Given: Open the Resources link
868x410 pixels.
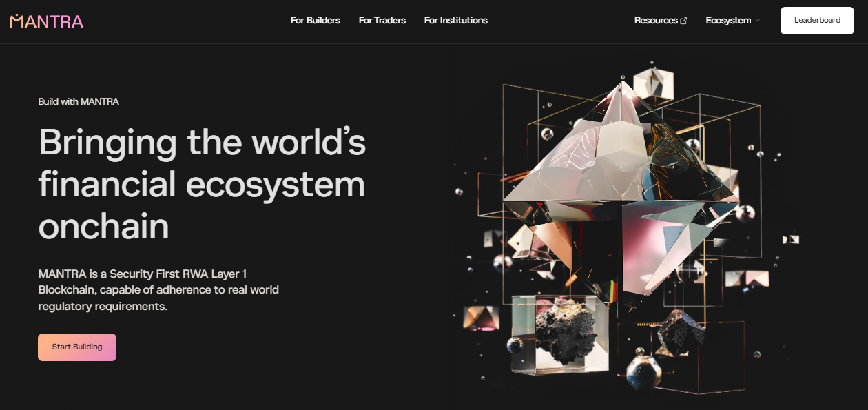Looking at the screenshot, I should point(656,21).
